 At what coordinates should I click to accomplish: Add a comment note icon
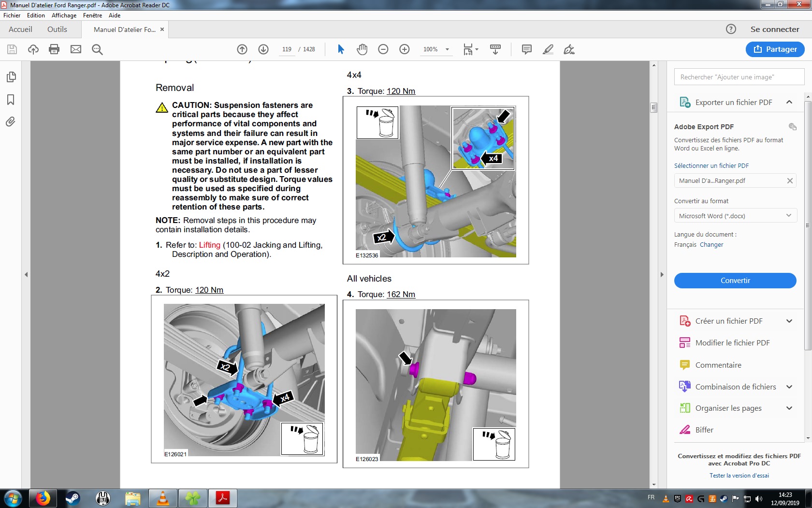click(527, 49)
